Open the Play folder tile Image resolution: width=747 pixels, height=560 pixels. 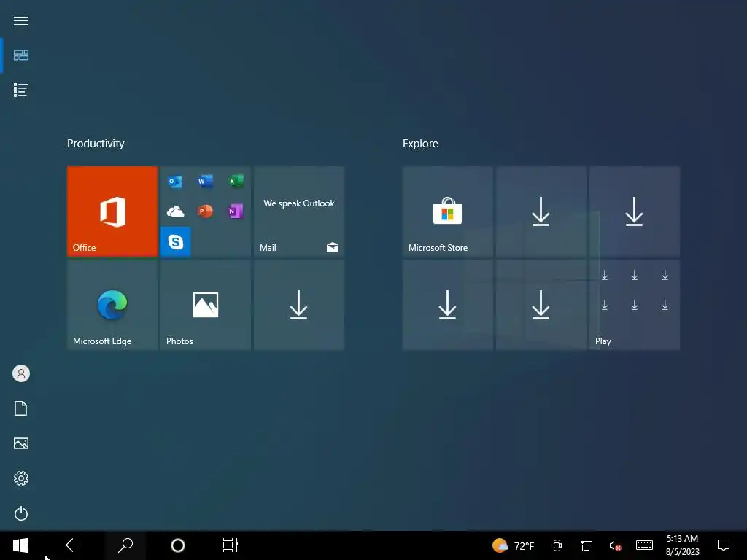coord(634,305)
